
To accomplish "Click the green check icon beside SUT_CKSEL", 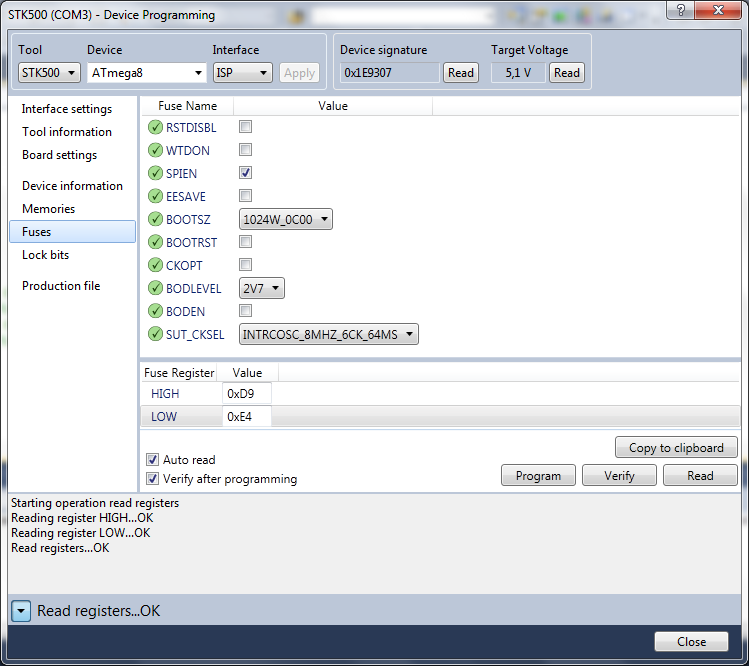I will pos(155,333).
